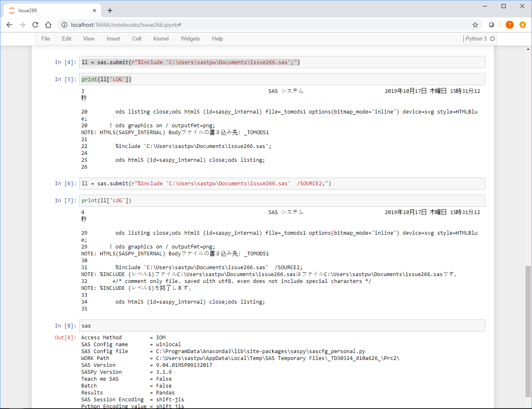Open a new browser tab with the plus
Screen dimensions: 532x409
coord(109,11)
